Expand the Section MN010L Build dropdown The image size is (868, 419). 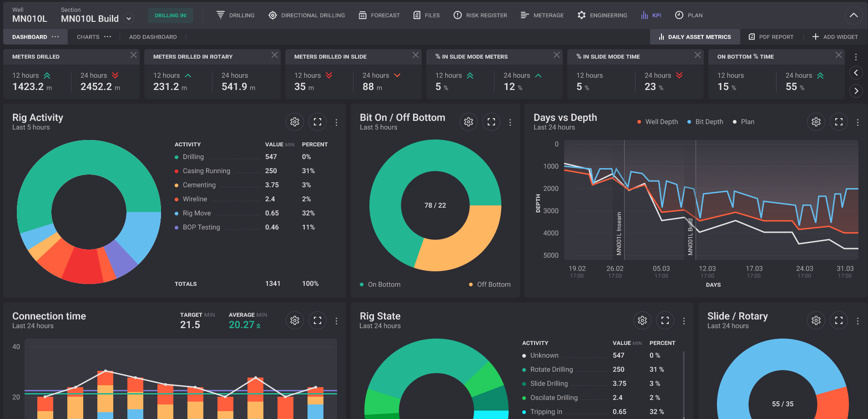tap(129, 19)
